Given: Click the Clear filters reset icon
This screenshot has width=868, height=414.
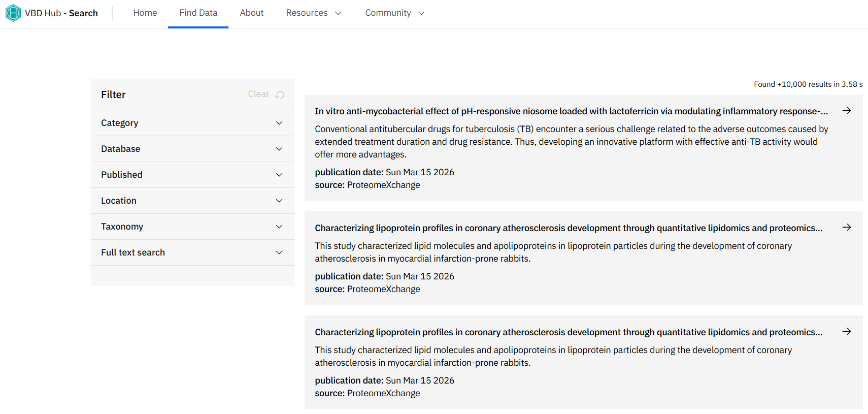Looking at the screenshot, I should [x=280, y=94].
